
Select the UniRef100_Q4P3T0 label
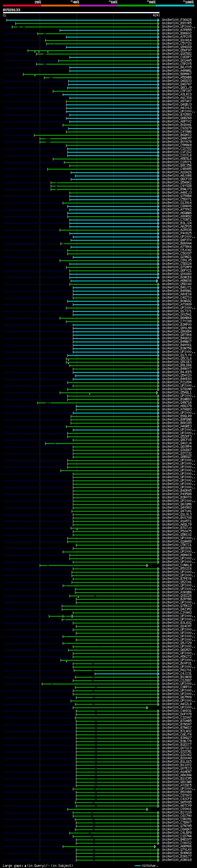[x=177, y=240]
